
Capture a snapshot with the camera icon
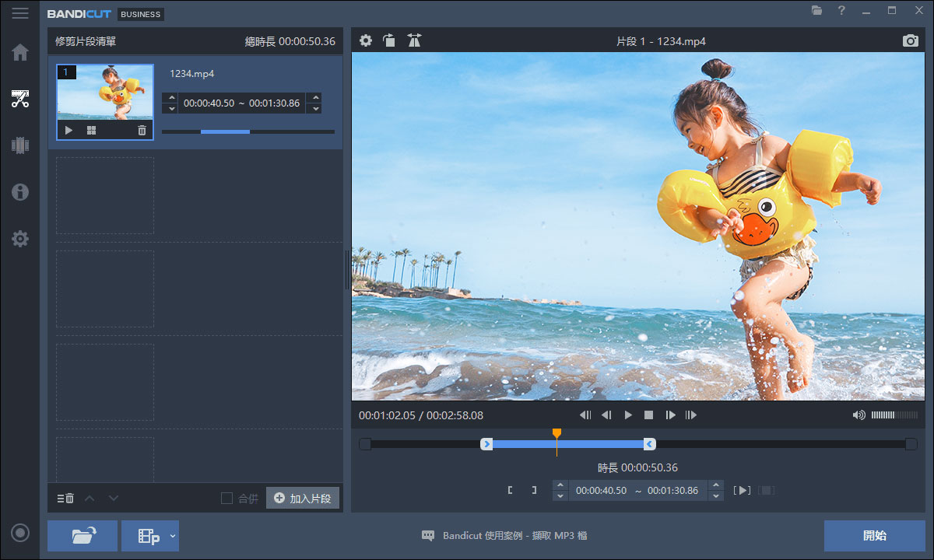911,40
